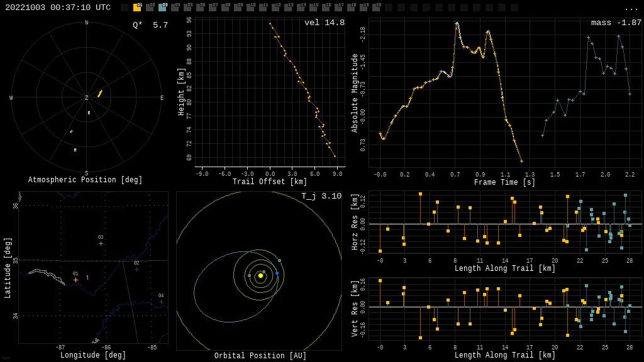Click the blue Earth marker in orbit plot
This screenshot has width=644, height=362.
click(x=277, y=273)
